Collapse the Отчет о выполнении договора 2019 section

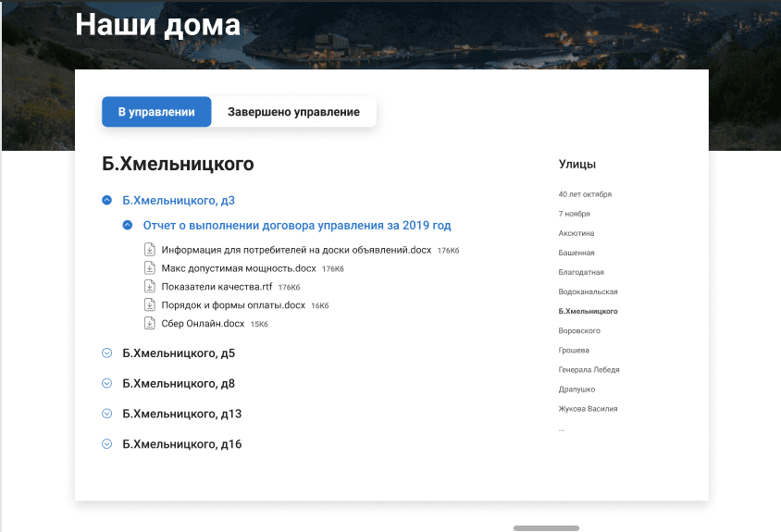128,225
